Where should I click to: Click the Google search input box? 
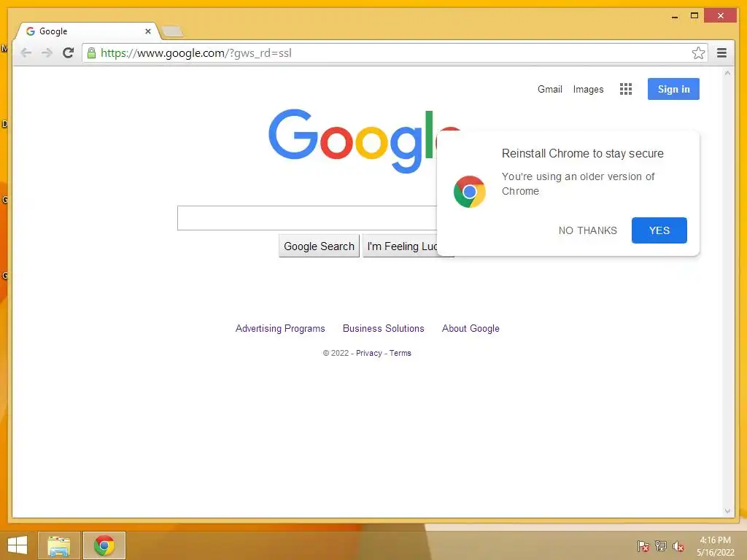307,218
